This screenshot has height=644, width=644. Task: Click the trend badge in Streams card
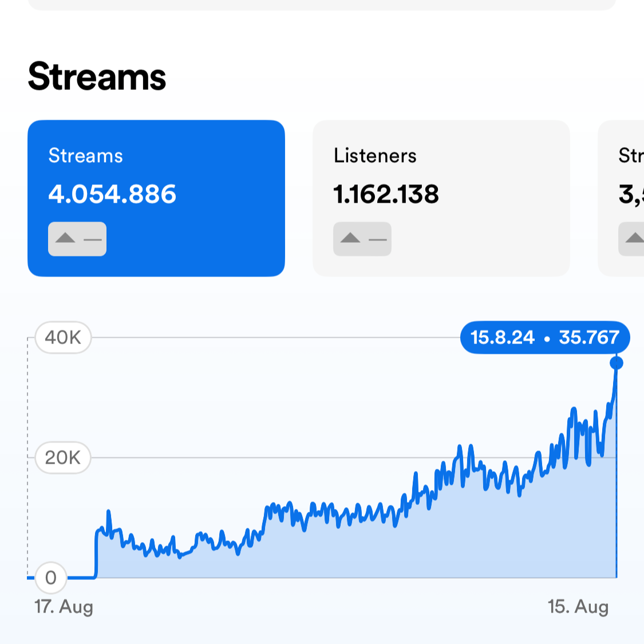(x=77, y=239)
